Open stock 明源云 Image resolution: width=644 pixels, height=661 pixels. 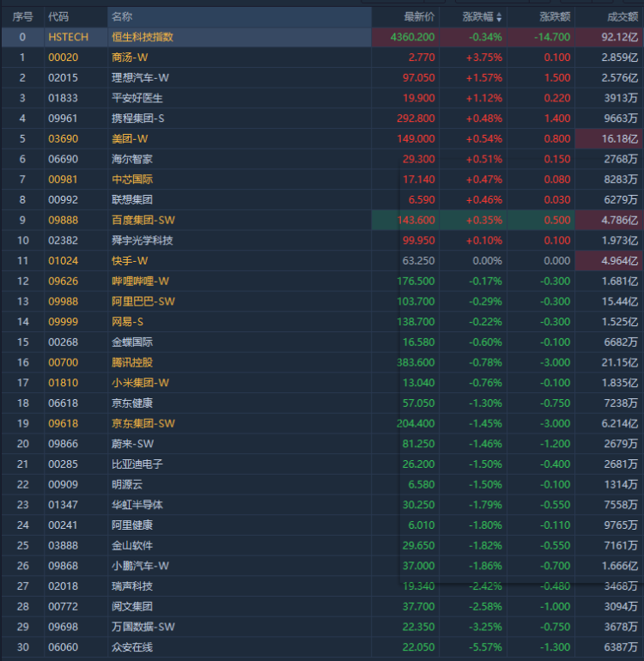pos(127,484)
